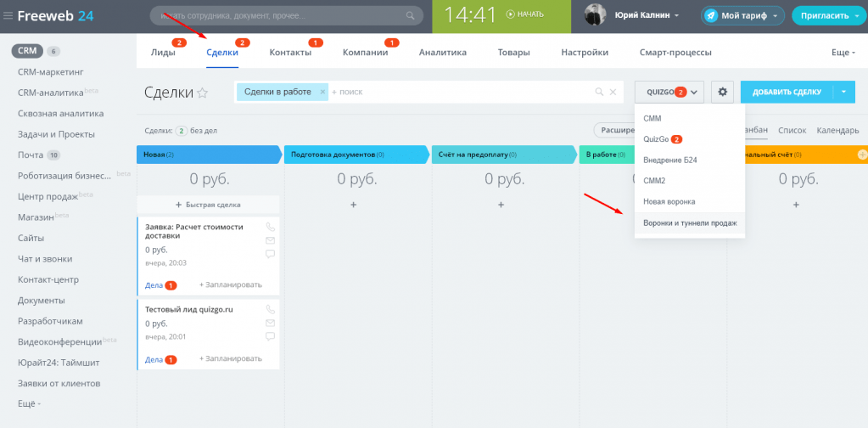
Task: Click the phone icon on Заявка deal card
Action: 271,227
